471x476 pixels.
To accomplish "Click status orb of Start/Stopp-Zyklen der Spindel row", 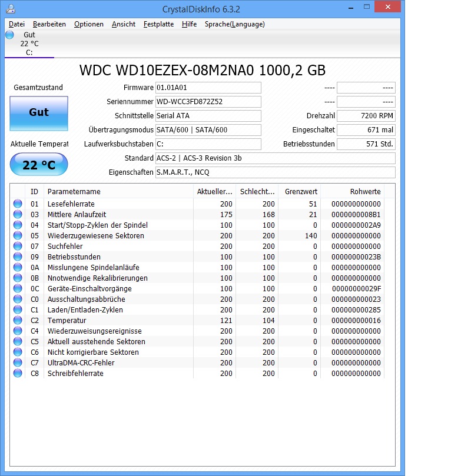I will (18, 225).
